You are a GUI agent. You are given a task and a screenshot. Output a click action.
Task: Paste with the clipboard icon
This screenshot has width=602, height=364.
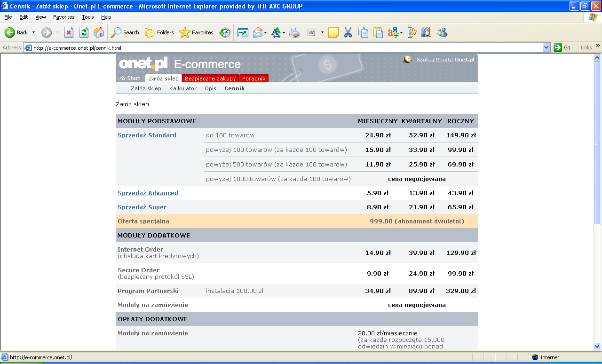[378, 32]
